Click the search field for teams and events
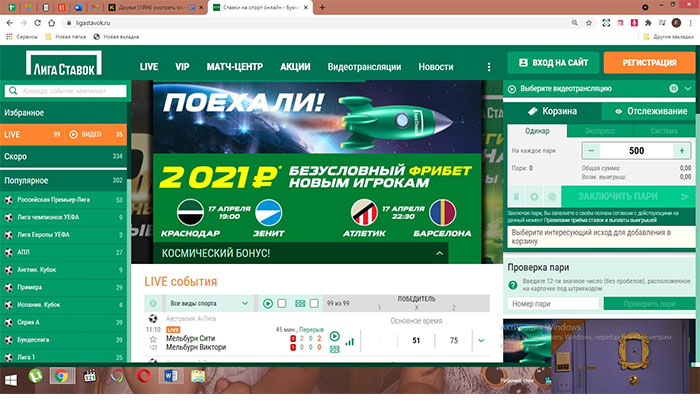This screenshot has width=700, height=402. (x=66, y=91)
